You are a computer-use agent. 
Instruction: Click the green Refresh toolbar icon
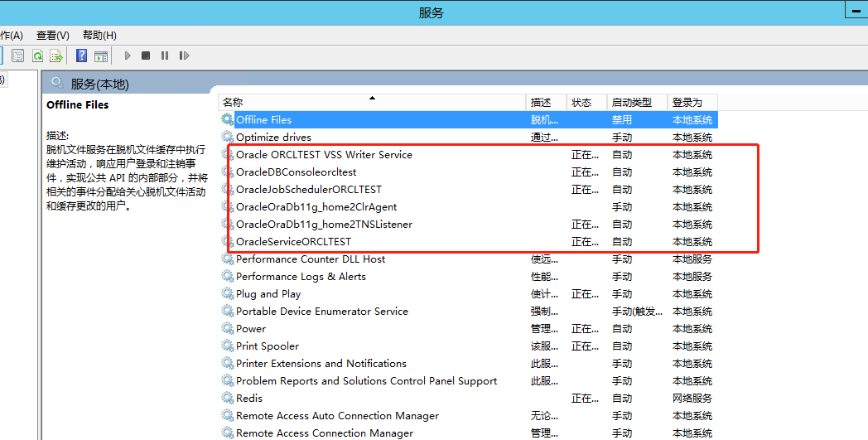37,56
